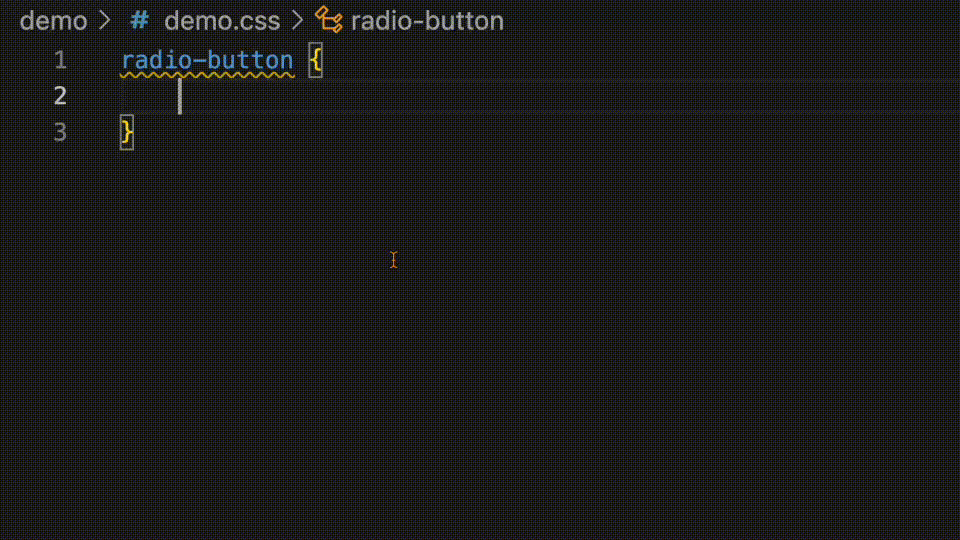
Task: Select line 1 via its line number
Action: [x=60, y=60]
